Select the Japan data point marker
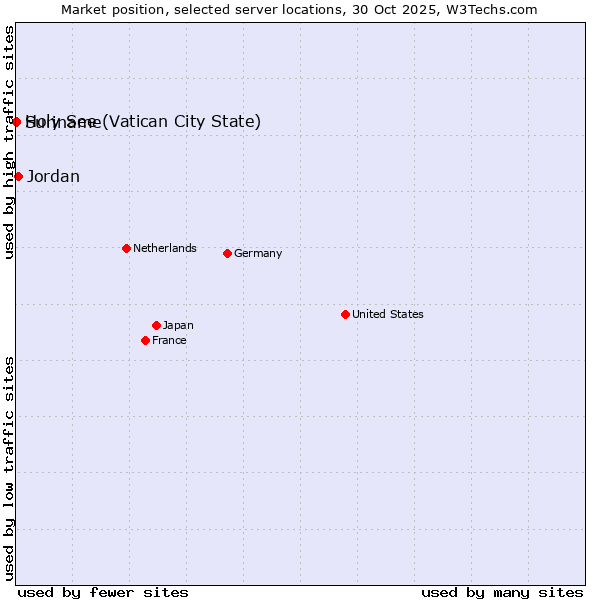The width and height of the screenshot is (600, 600). 156,325
